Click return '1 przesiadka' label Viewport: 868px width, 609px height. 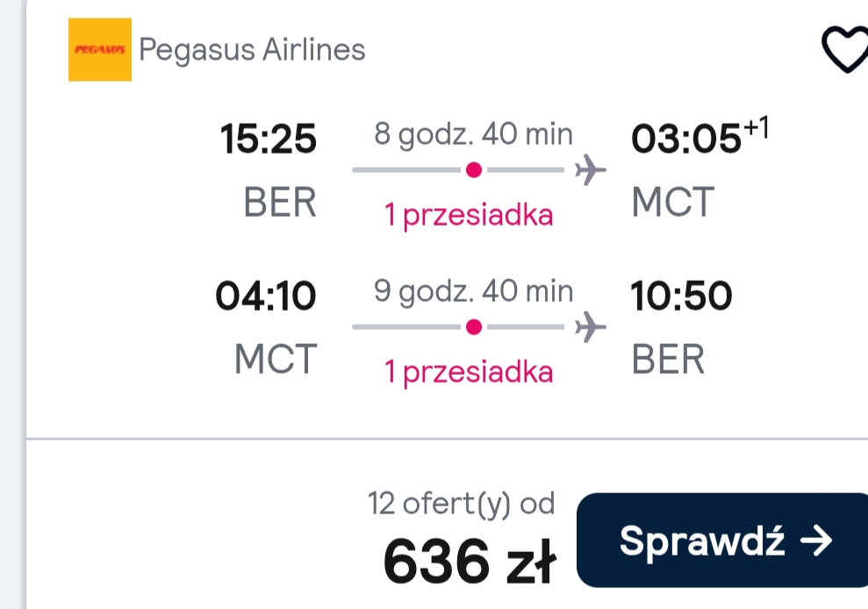pos(469,372)
